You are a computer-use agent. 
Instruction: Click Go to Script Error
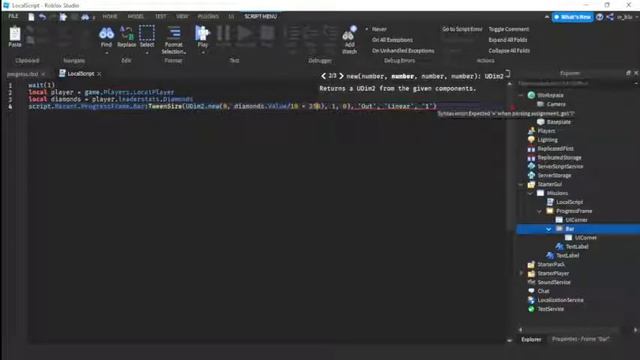tap(462, 29)
